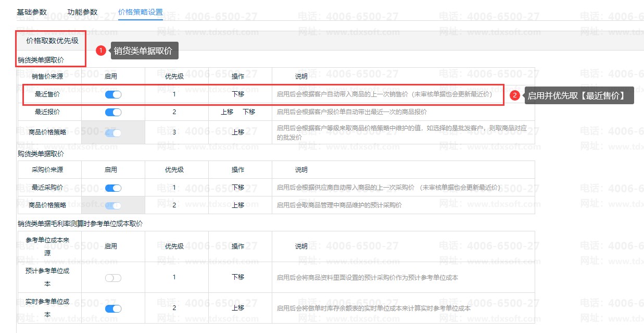Screen dimensions: 644x333
Task: Toggle the 最近售价 enable switch
Action: tap(113, 94)
